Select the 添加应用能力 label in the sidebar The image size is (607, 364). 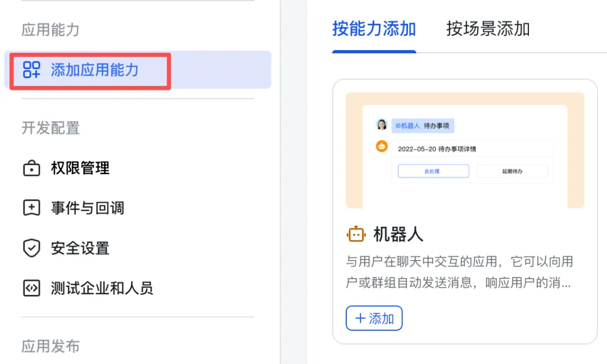(94, 70)
